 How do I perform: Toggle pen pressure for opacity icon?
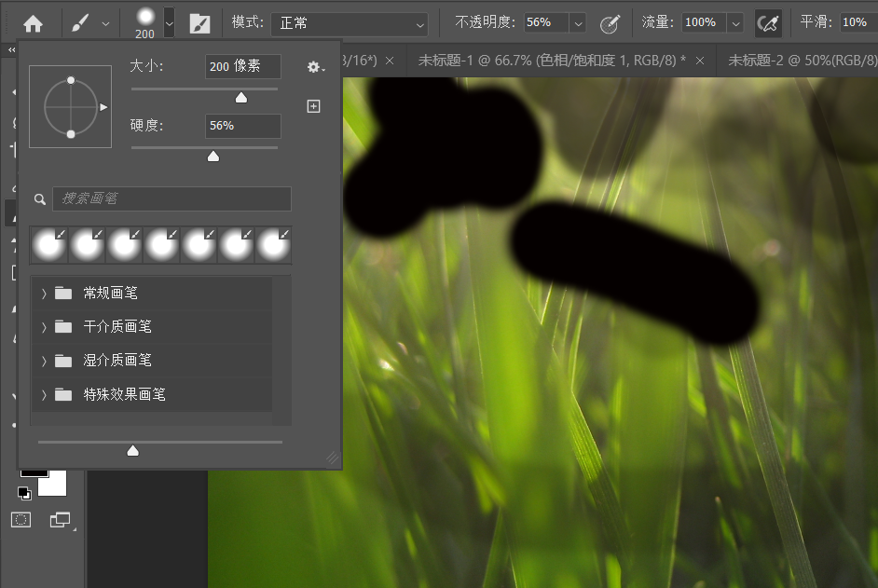coord(610,23)
